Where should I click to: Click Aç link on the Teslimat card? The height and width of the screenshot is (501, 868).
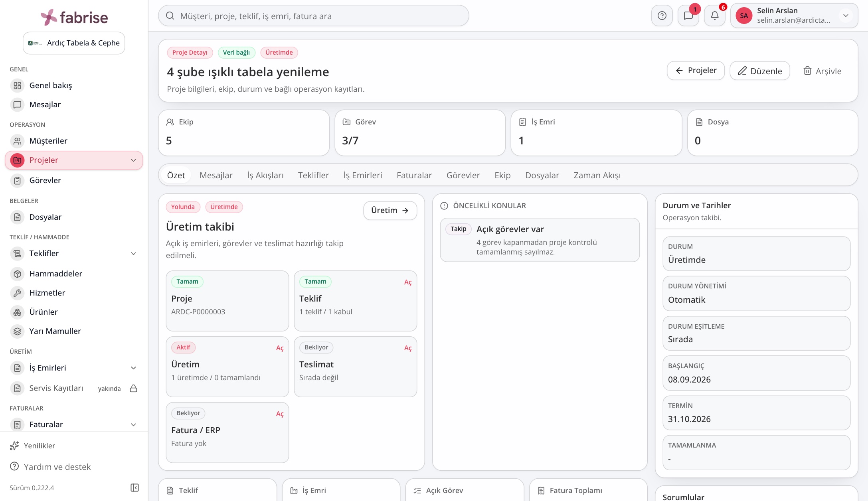click(407, 348)
